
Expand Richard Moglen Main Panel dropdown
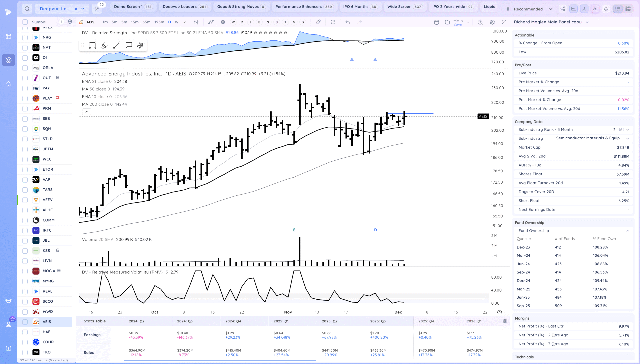tap(587, 22)
